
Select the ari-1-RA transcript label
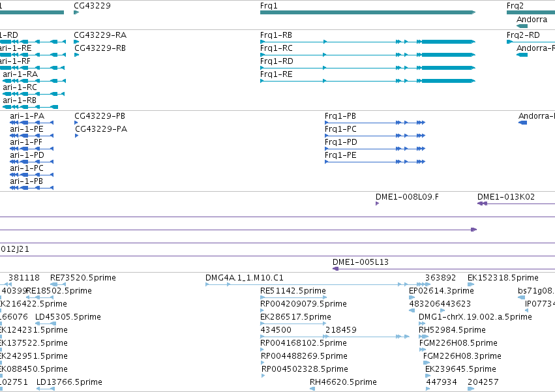20,74
